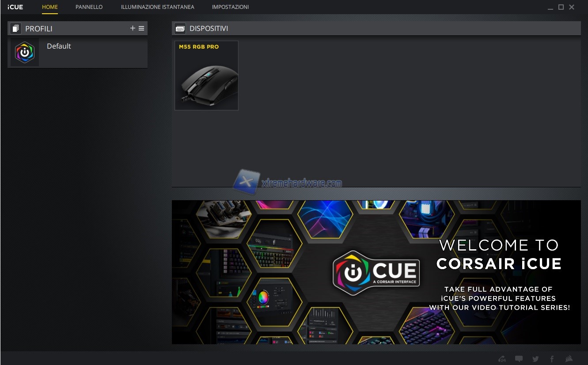Image resolution: width=588 pixels, height=365 pixels.
Task: Open the chat forum speech bubble icon
Action: coord(519,359)
